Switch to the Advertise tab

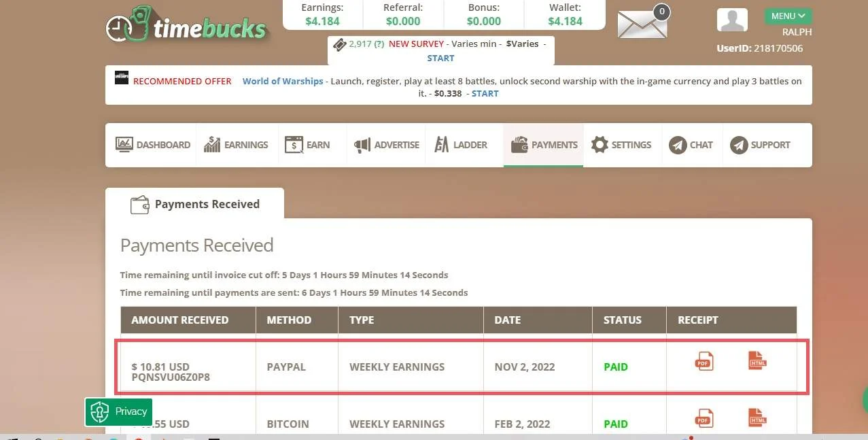point(386,145)
